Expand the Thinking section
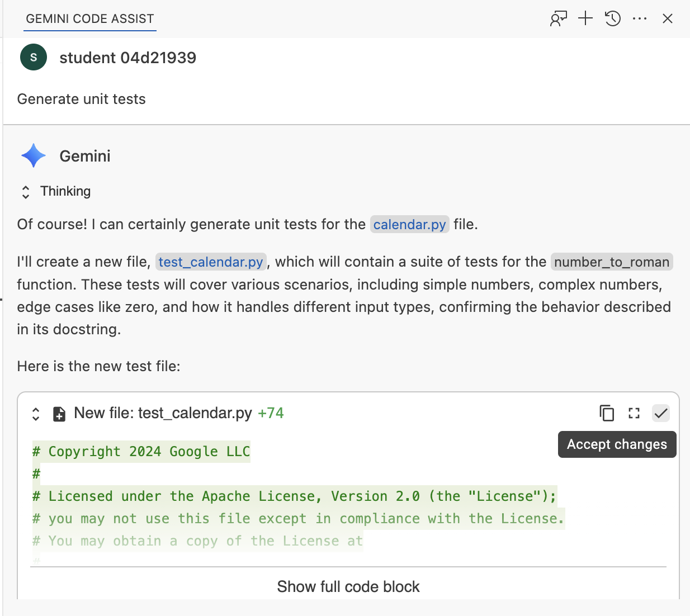Screen dimensions: 690x616 [x=26, y=192]
